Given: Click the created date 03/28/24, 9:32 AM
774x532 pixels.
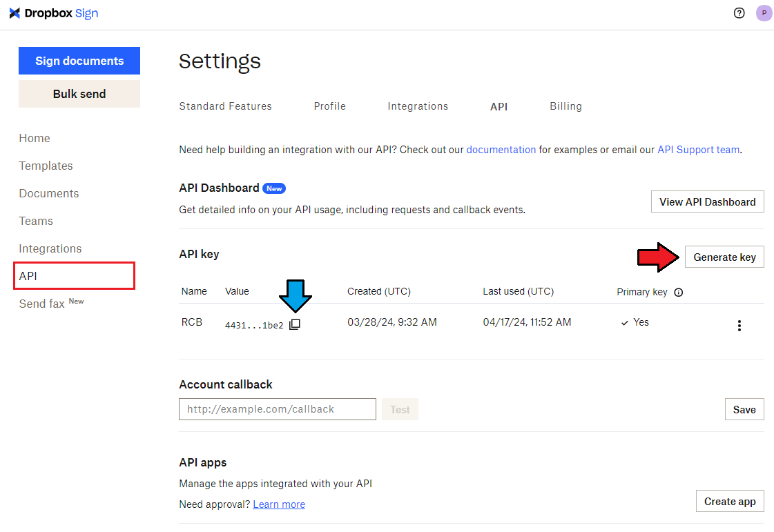Looking at the screenshot, I should pos(392,322).
